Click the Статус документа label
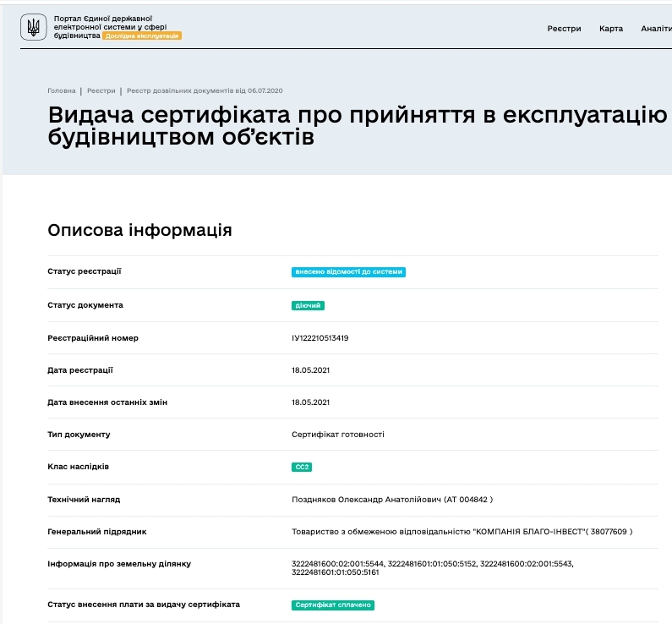672x624 pixels. 85,305
